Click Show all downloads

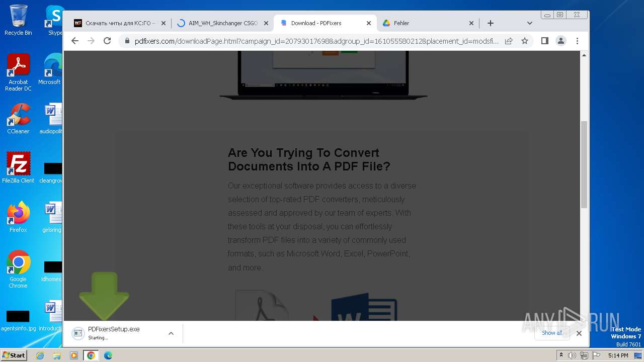(552, 333)
